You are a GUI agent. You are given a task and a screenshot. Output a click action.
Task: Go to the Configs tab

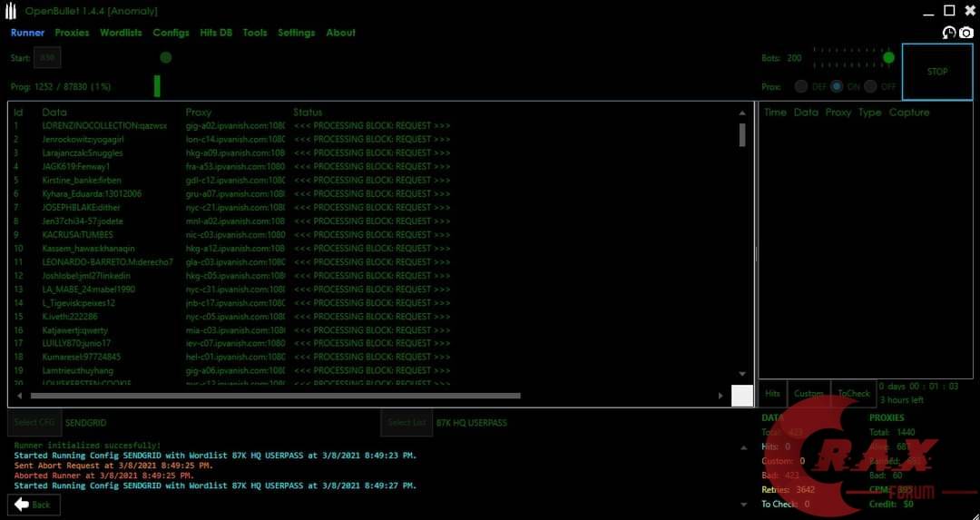[x=171, y=33]
